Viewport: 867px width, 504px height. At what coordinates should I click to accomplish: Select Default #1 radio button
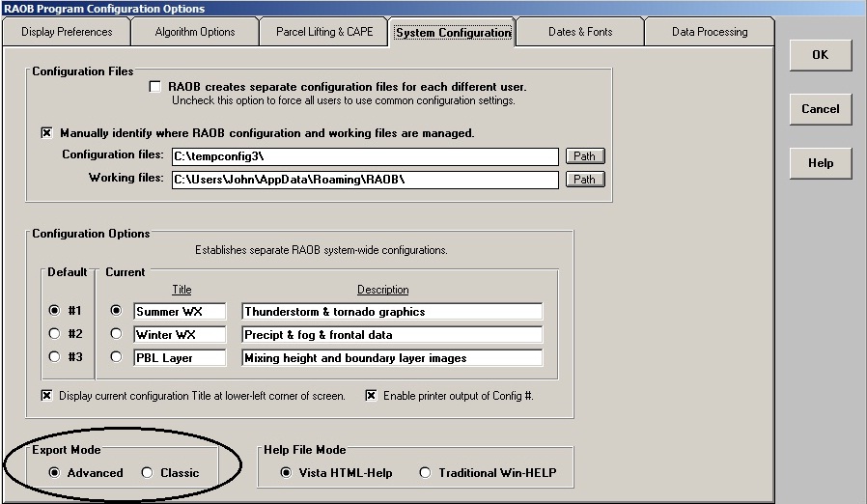click(x=54, y=310)
